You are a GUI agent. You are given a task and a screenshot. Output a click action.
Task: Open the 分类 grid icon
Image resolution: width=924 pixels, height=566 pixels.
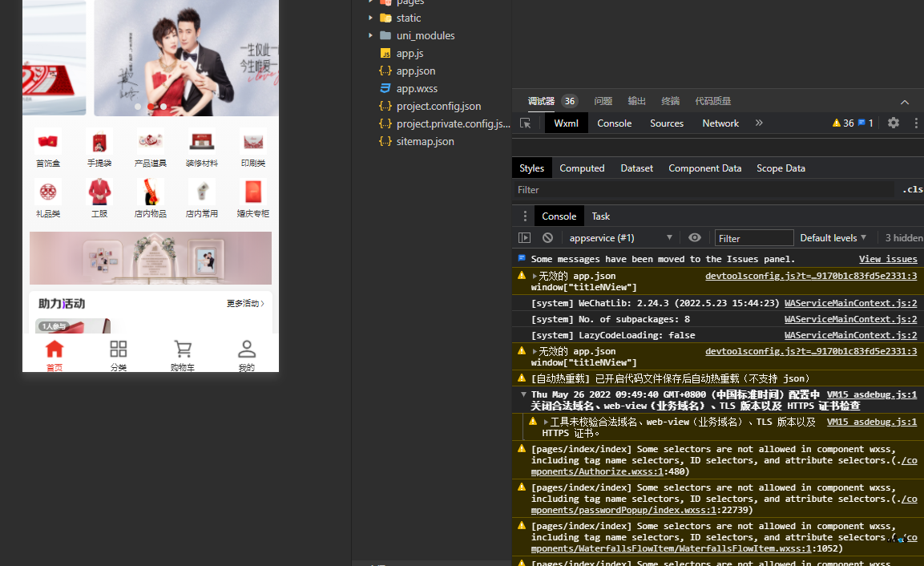tap(119, 349)
